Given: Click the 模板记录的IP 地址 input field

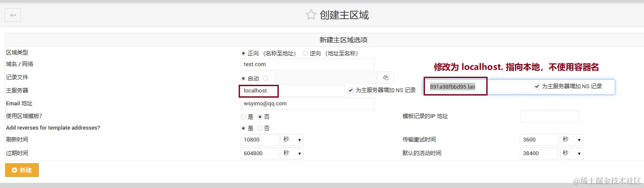Looking at the screenshot, I should click(549, 116).
